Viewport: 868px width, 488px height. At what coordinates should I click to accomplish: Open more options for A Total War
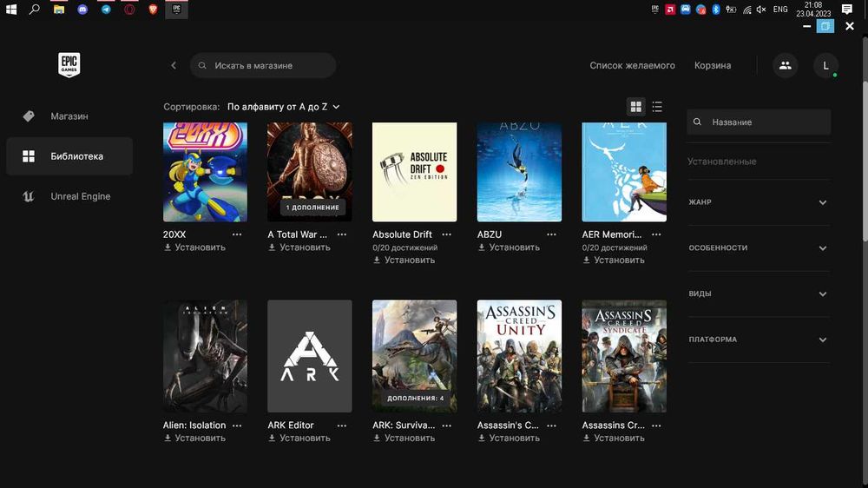coord(341,234)
